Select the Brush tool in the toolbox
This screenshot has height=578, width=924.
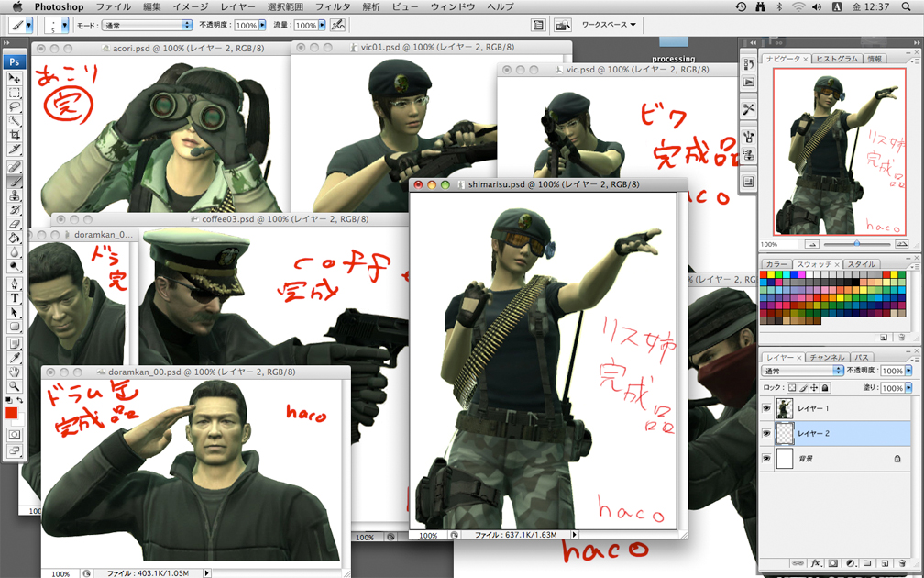point(14,181)
